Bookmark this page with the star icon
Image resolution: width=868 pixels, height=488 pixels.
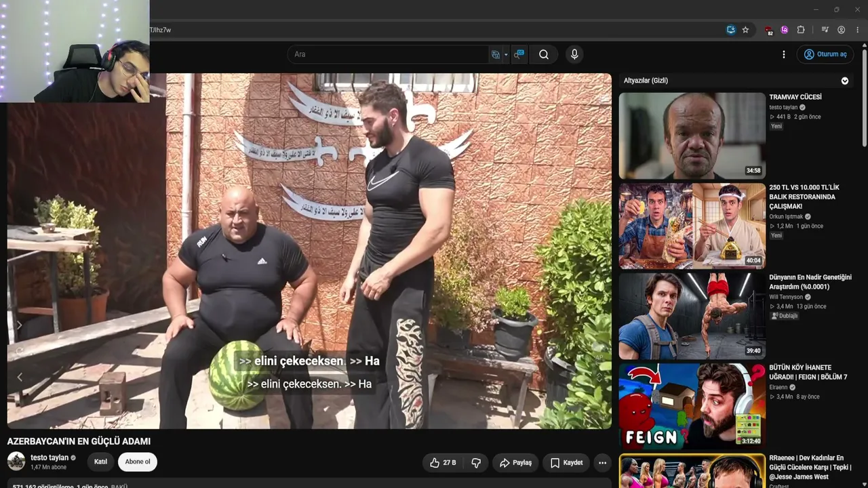click(745, 30)
